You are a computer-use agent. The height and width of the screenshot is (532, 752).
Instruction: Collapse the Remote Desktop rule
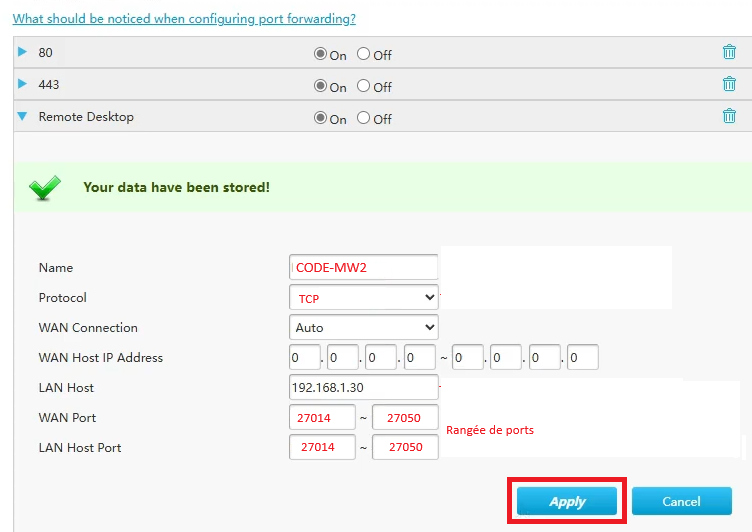tap(23, 116)
